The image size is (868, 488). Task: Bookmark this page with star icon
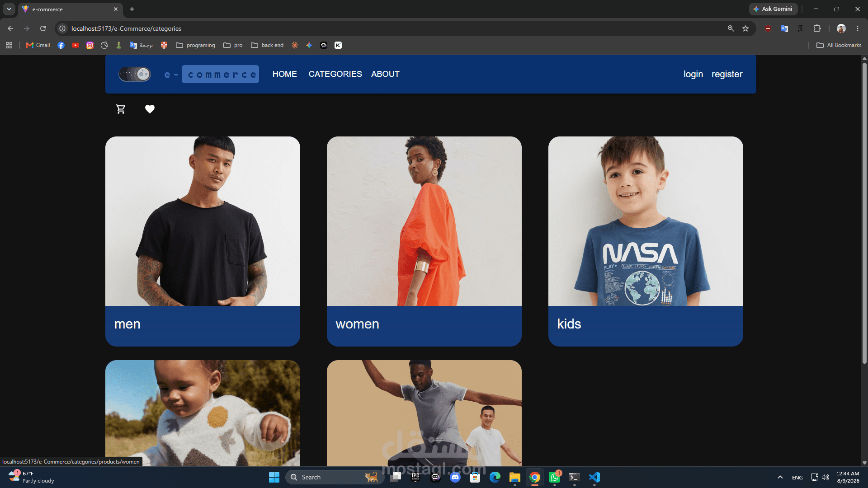pyautogui.click(x=745, y=28)
